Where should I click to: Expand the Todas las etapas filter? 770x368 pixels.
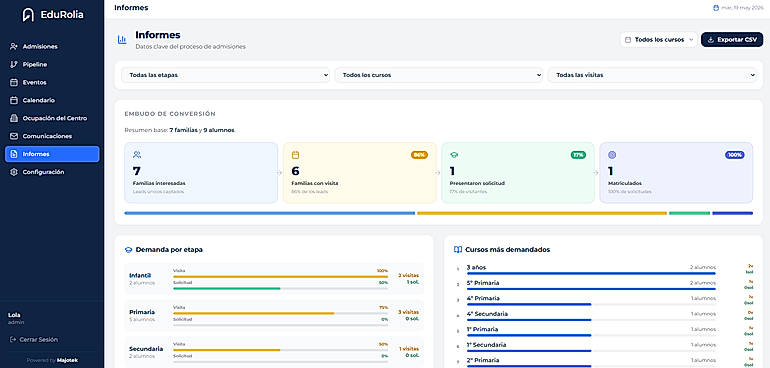pos(225,75)
